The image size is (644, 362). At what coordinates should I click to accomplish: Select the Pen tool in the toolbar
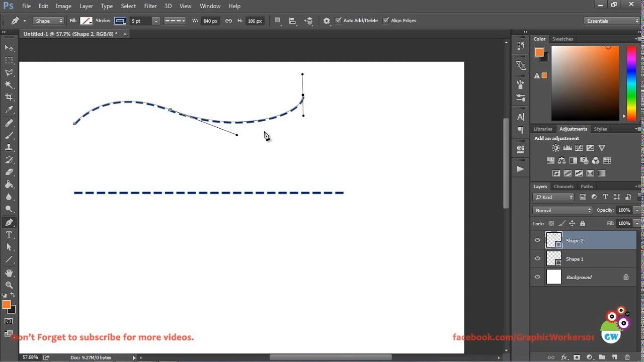point(9,222)
